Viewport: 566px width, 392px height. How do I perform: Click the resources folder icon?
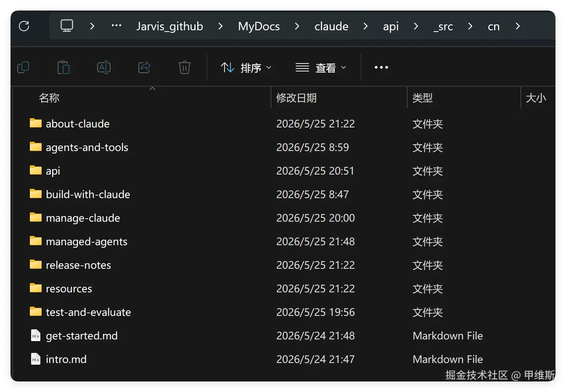36,288
